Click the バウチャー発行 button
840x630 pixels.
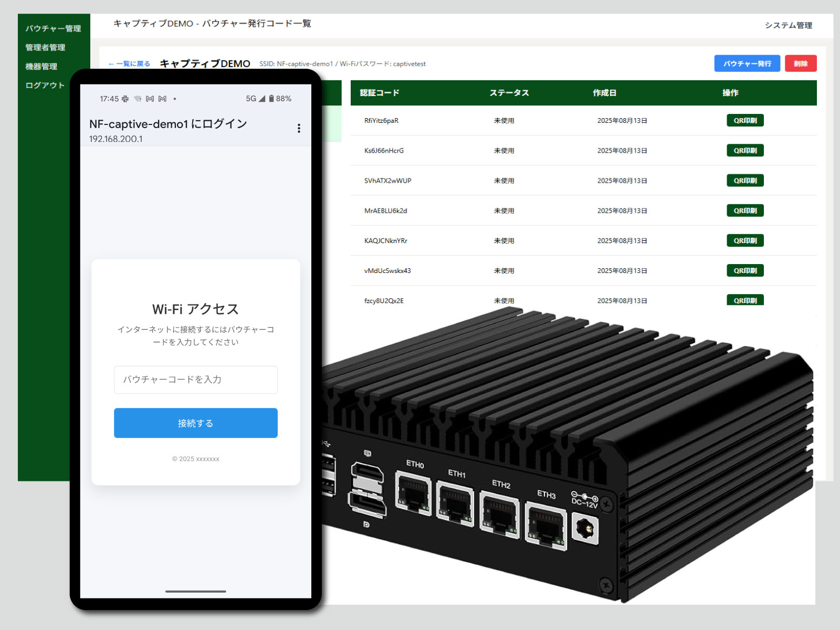coord(747,64)
